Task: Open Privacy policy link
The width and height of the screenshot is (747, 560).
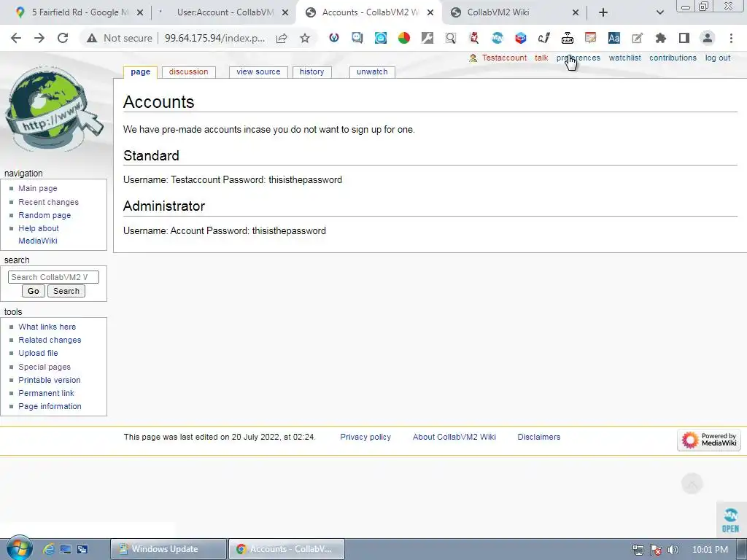Action: tap(365, 437)
